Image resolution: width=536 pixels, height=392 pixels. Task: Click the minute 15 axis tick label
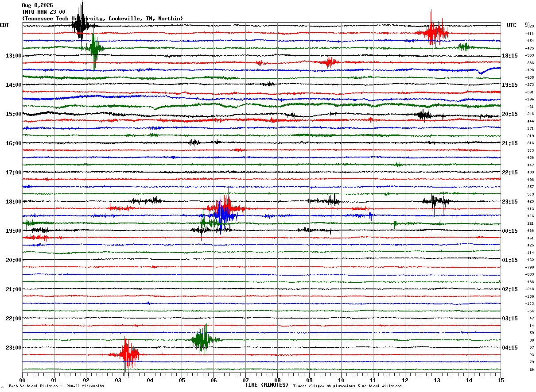(501, 380)
